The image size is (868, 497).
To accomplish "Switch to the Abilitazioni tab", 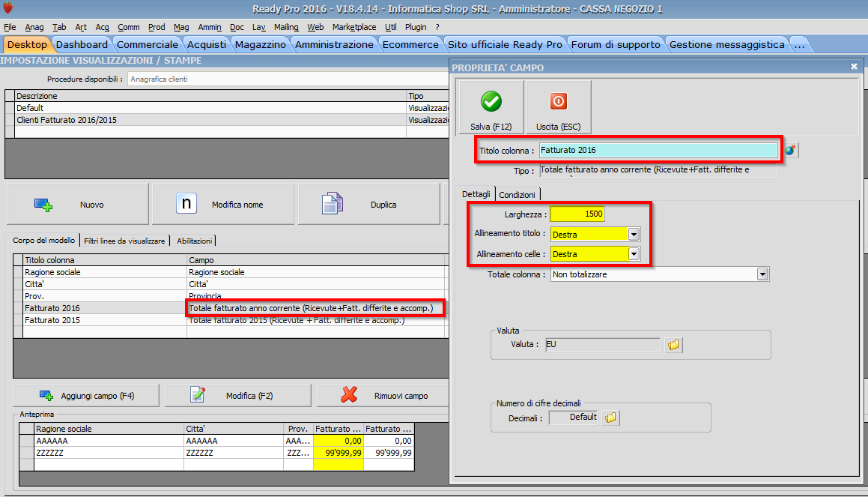I will point(194,241).
